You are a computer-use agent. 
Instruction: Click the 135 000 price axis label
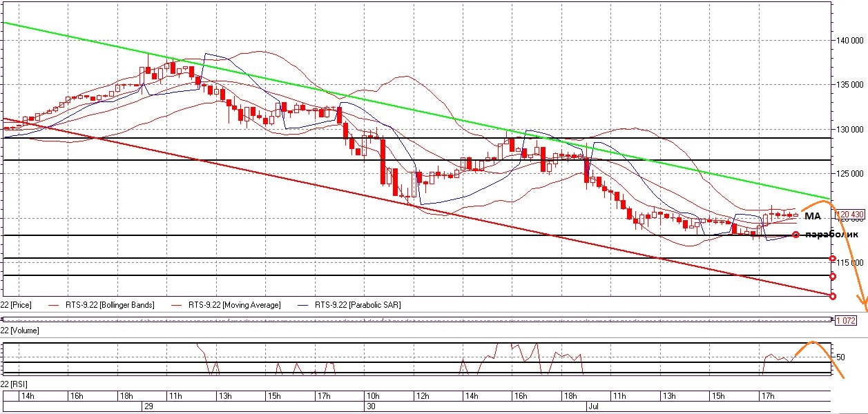850,85
